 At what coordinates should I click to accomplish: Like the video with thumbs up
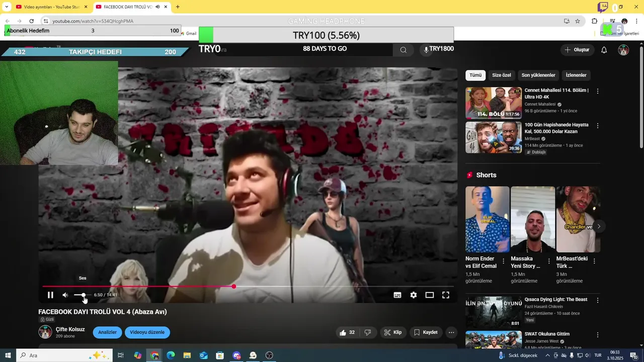point(348,332)
